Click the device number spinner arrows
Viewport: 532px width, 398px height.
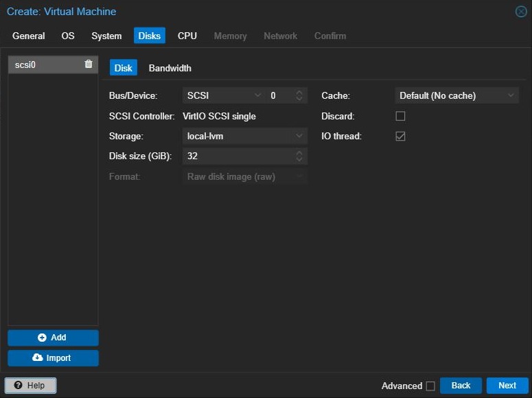[299, 95]
